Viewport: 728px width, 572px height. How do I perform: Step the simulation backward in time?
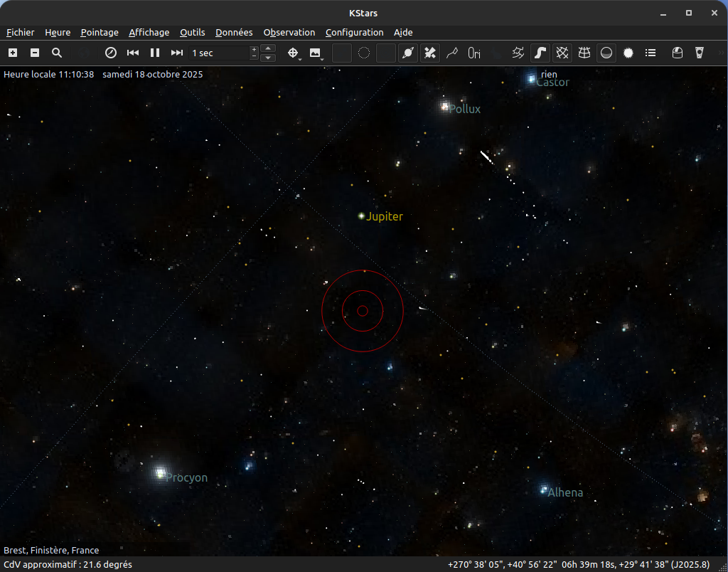coord(132,53)
